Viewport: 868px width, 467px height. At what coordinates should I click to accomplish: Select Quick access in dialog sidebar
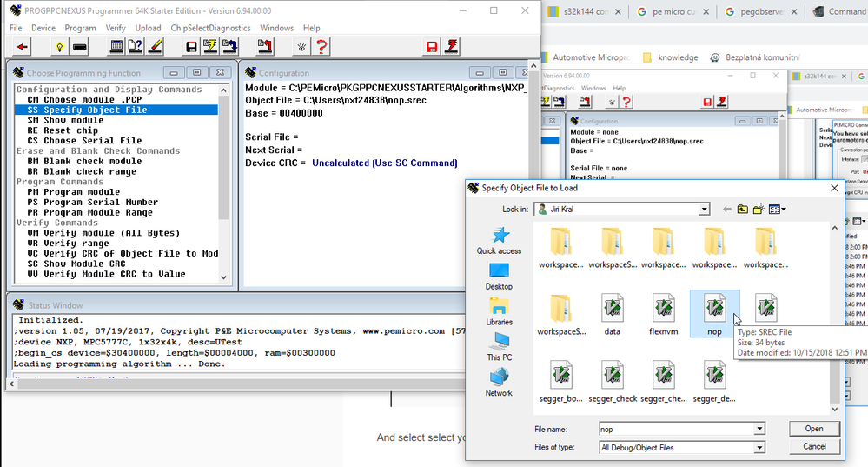tap(499, 241)
